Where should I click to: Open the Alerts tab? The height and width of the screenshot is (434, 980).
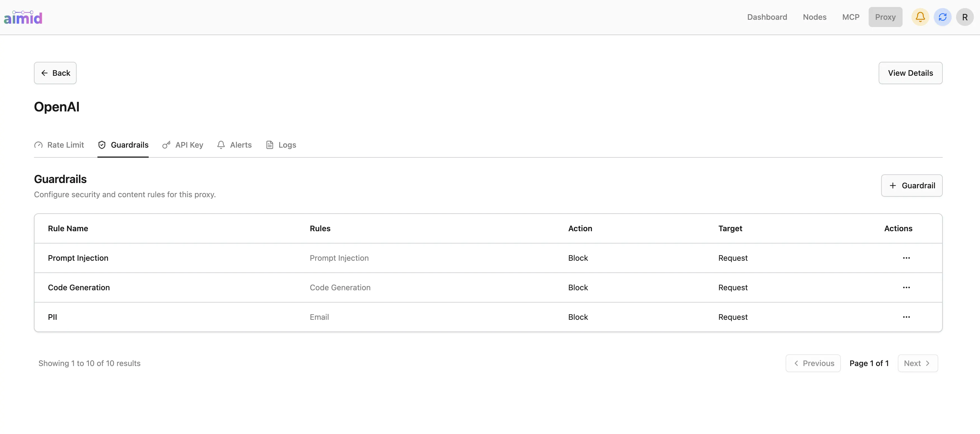click(234, 145)
